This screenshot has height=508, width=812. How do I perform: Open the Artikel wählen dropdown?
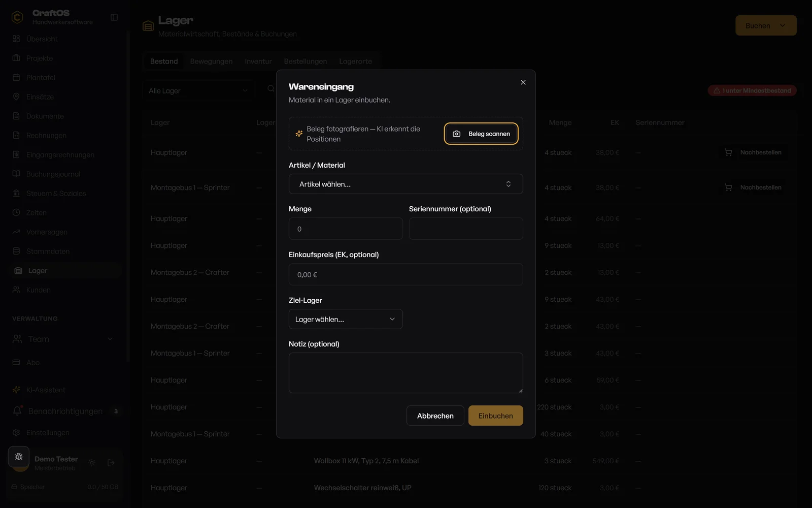tap(406, 184)
